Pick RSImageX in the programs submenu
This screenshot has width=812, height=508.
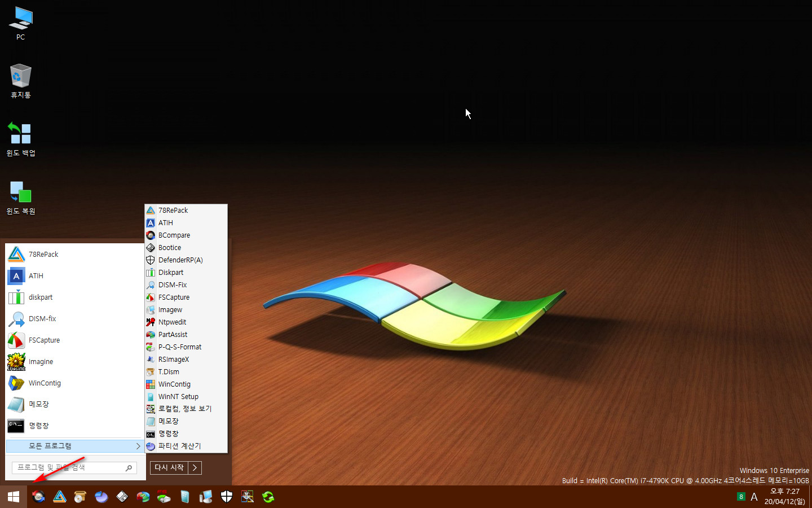click(x=186, y=360)
